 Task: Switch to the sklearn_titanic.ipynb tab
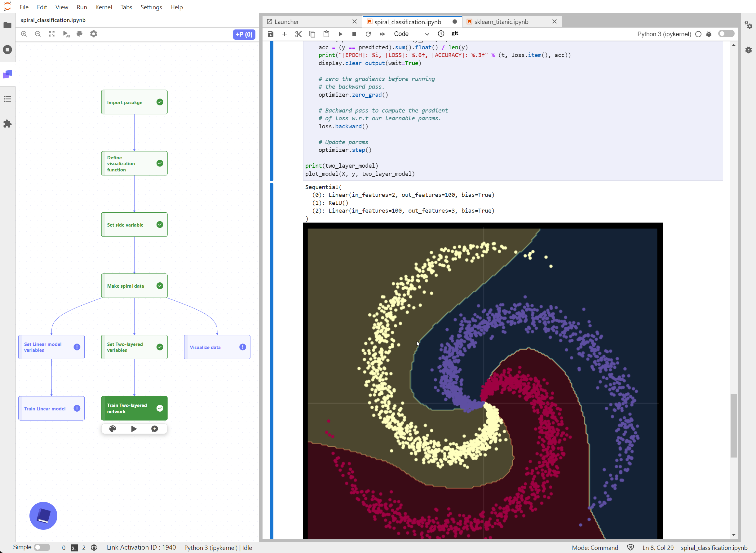(x=501, y=22)
